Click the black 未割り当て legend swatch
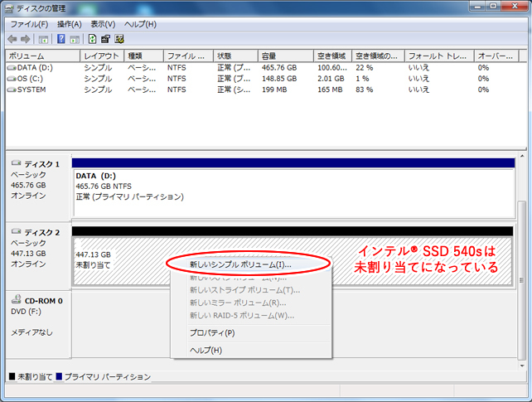The height and width of the screenshot is (402, 532). pyautogui.click(x=12, y=376)
